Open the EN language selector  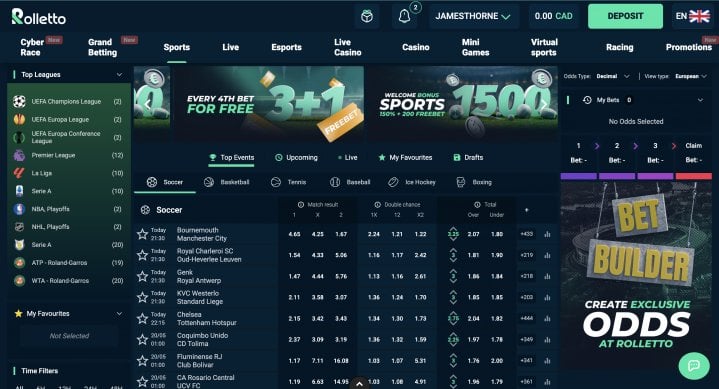692,17
